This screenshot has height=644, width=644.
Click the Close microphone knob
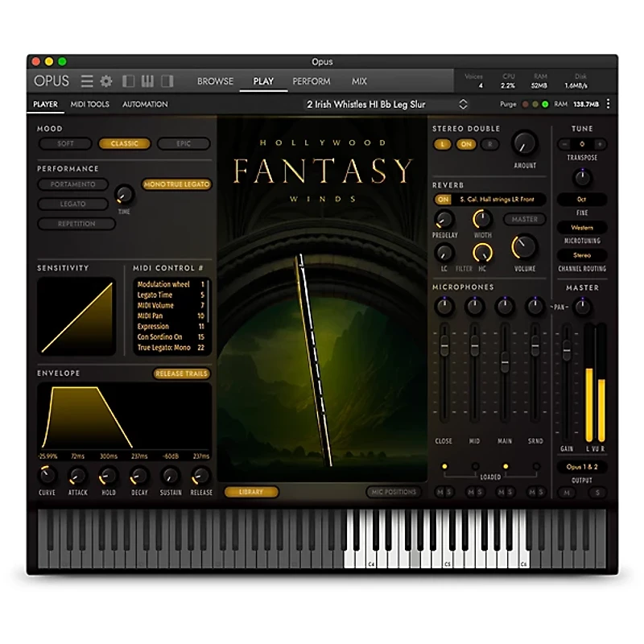(x=444, y=306)
